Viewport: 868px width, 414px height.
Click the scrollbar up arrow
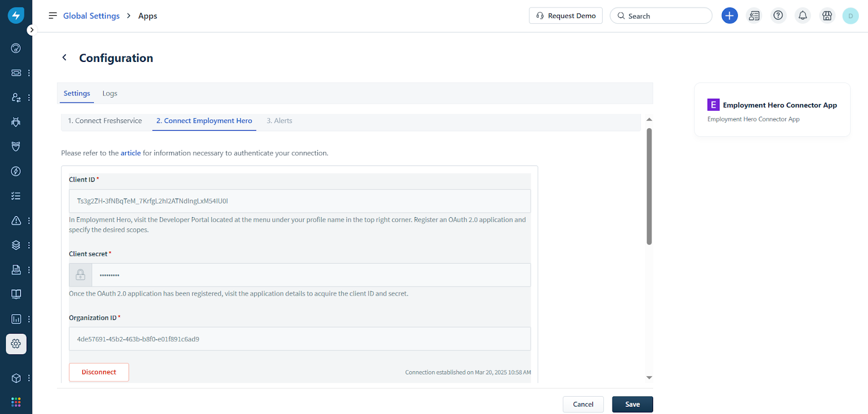point(649,119)
